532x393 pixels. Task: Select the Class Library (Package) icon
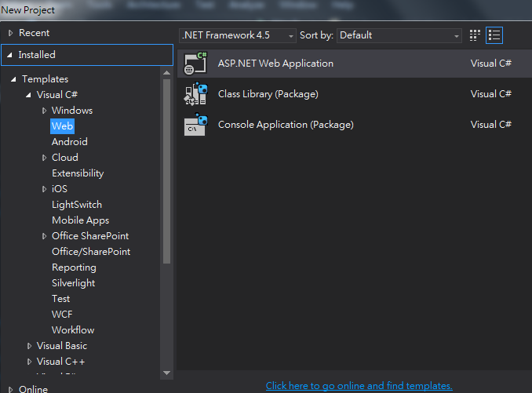click(195, 94)
